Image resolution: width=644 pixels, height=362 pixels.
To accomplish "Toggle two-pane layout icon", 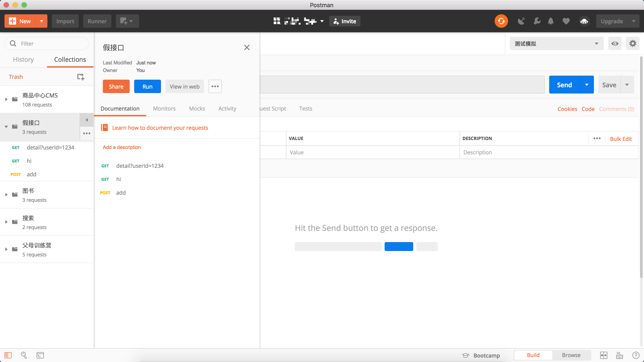I will click(604, 355).
